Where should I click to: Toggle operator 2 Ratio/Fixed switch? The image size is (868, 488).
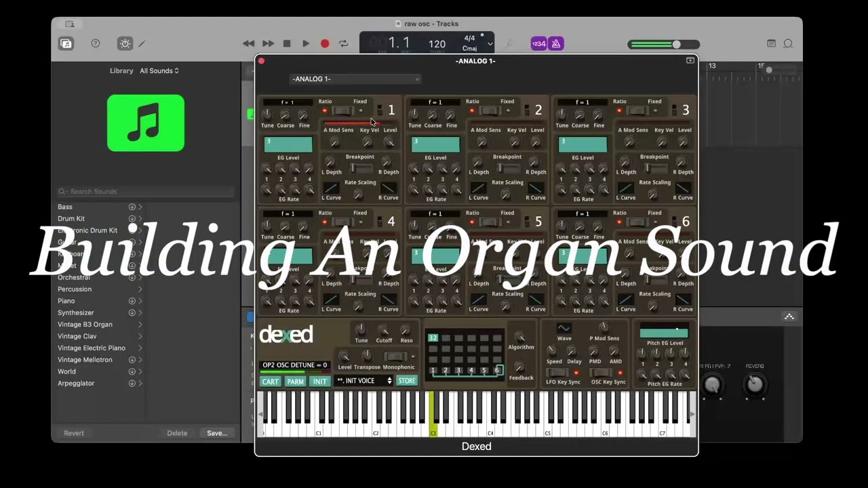(490, 110)
